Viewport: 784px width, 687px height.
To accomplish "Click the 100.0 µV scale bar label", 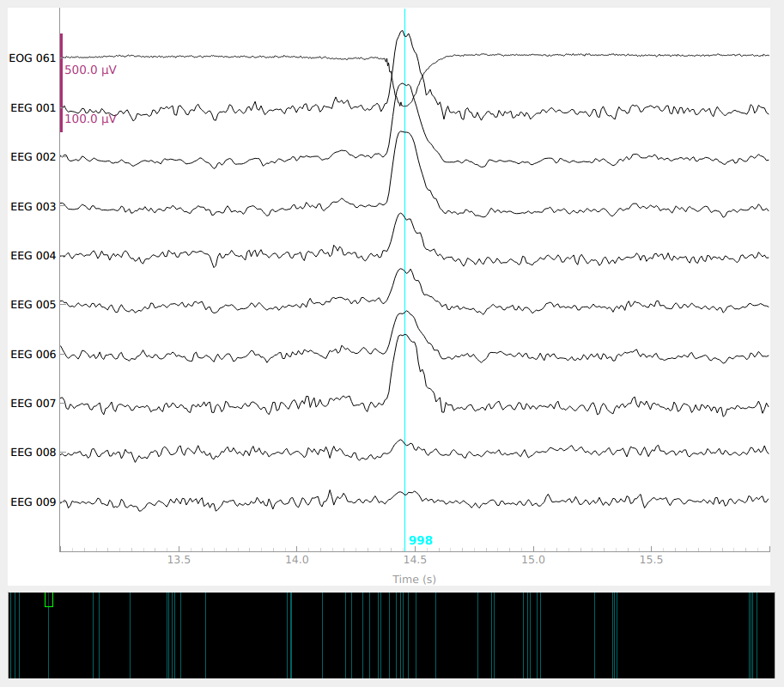I will (x=90, y=119).
